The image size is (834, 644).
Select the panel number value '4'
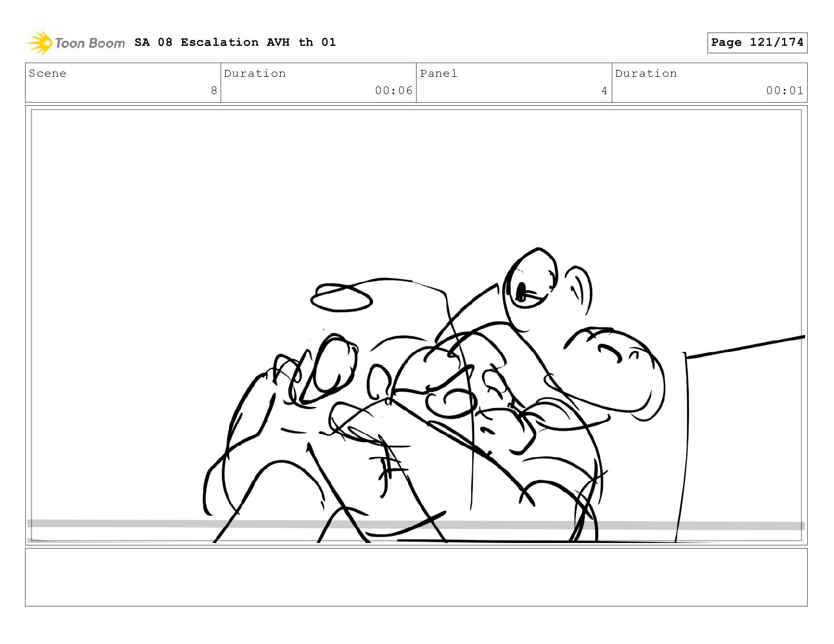(604, 90)
